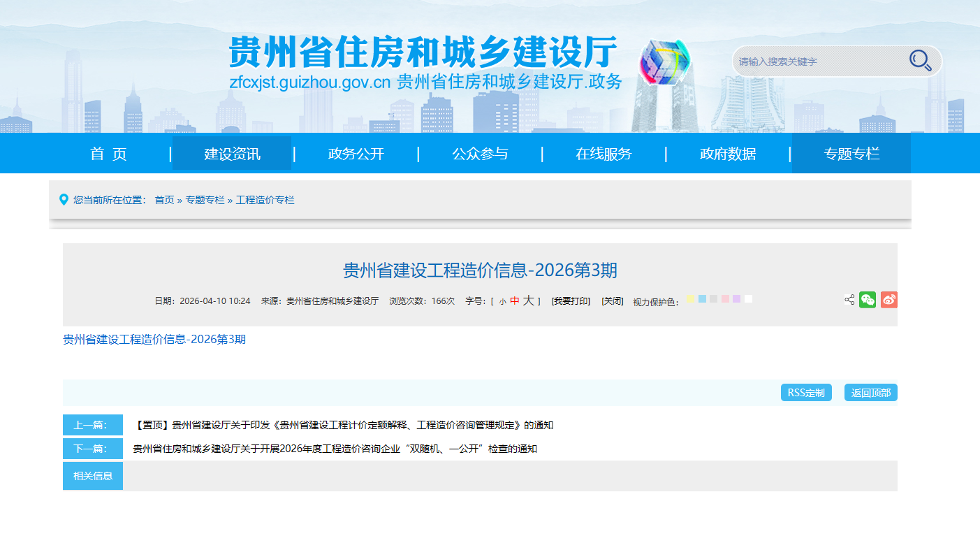The width and height of the screenshot is (980, 557).
Task: Open the 建设资讯 menu
Action: click(x=232, y=154)
